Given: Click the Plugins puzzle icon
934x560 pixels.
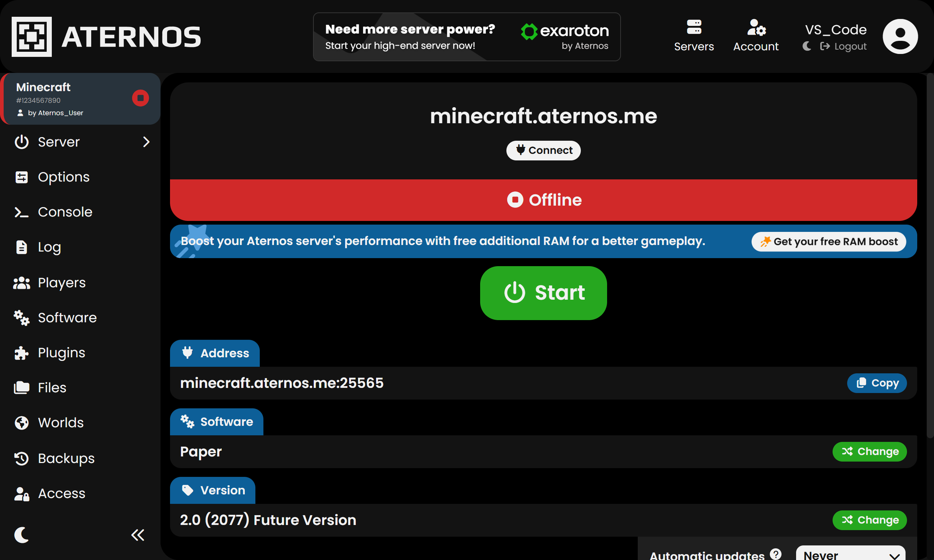Looking at the screenshot, I should click(22, 353).
